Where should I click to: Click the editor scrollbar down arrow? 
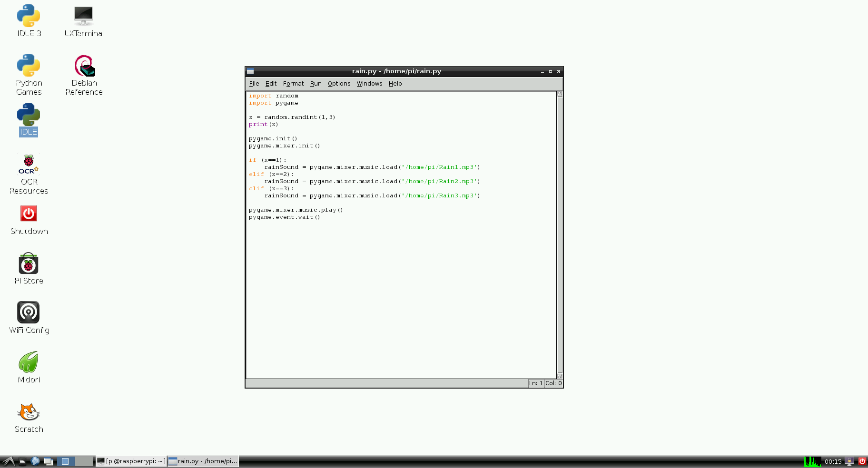pos(560,376)
